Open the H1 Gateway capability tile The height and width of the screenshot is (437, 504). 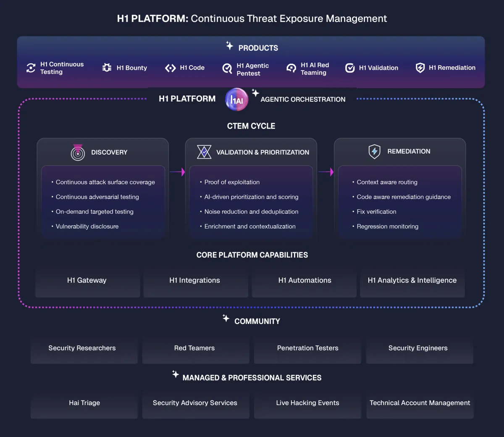tap(87, 281)
